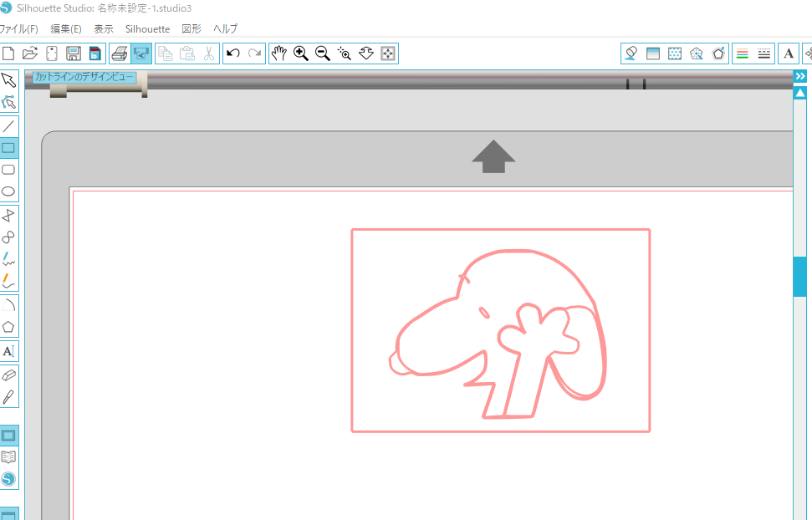
Task: Pick the Curve shape tool
Action: [9, 237]
